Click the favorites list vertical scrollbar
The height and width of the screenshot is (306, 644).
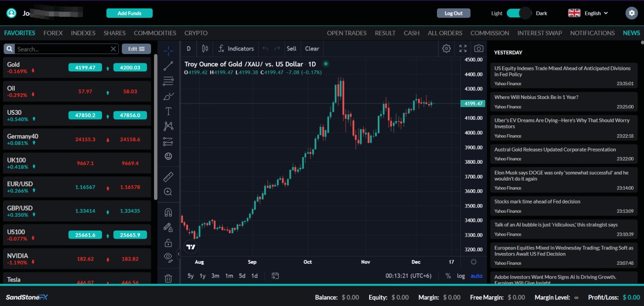[x=156, y=127]
